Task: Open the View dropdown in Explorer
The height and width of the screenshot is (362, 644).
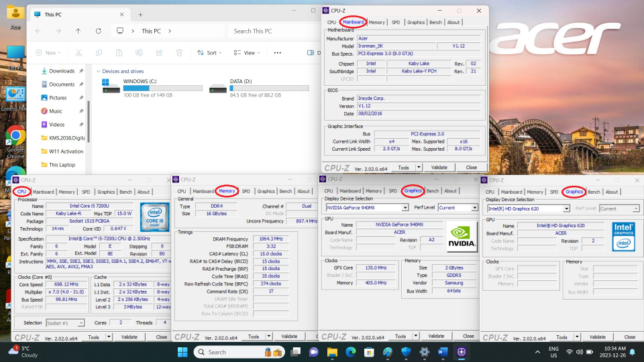Action: tap(247, 52)
